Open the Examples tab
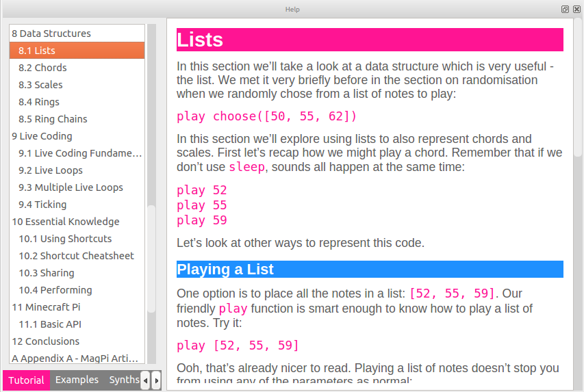 point(77,380)
